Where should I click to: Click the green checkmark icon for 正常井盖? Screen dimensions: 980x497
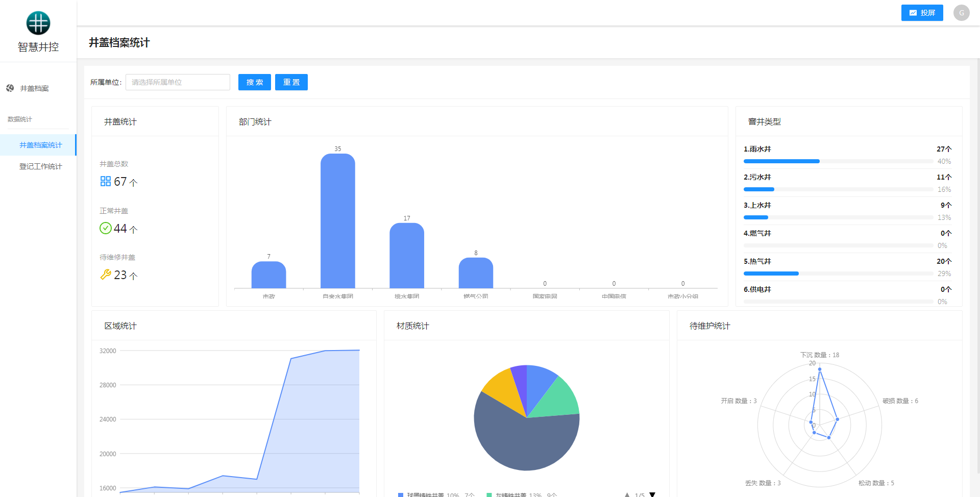pos(106,228)
